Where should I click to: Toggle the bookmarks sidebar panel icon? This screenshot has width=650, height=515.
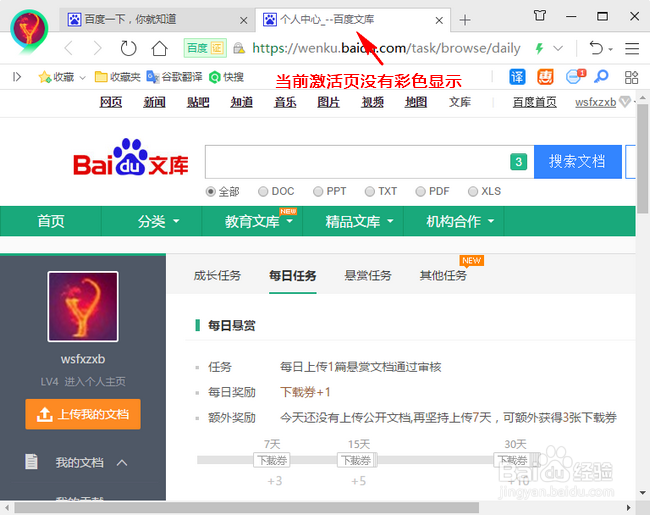coord(17,77)
